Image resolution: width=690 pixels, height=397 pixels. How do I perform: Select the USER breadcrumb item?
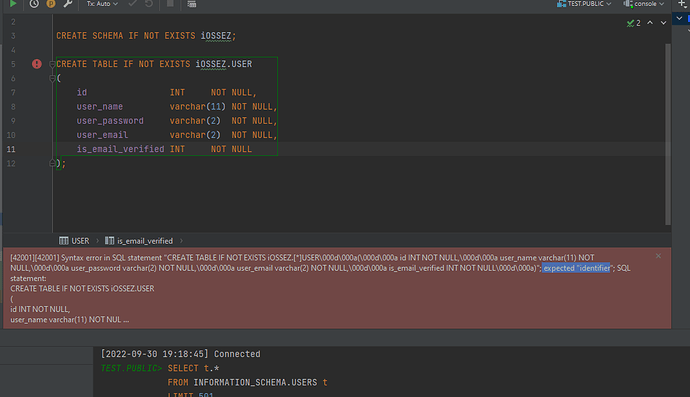click(x=74, y=241)
